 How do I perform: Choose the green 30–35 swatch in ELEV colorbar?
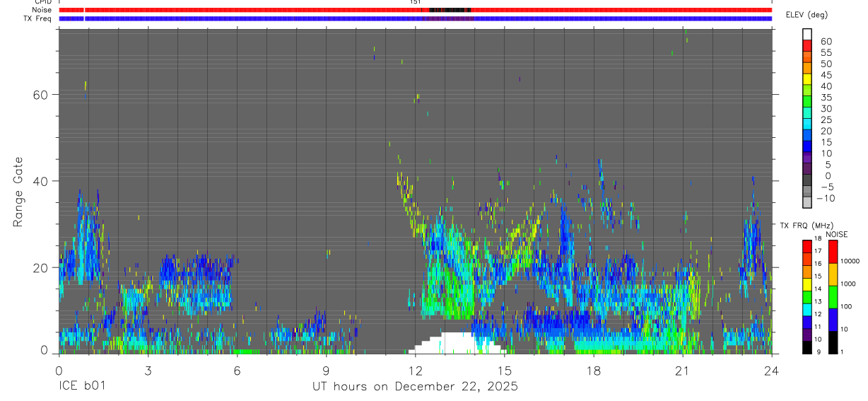(807, 101)
